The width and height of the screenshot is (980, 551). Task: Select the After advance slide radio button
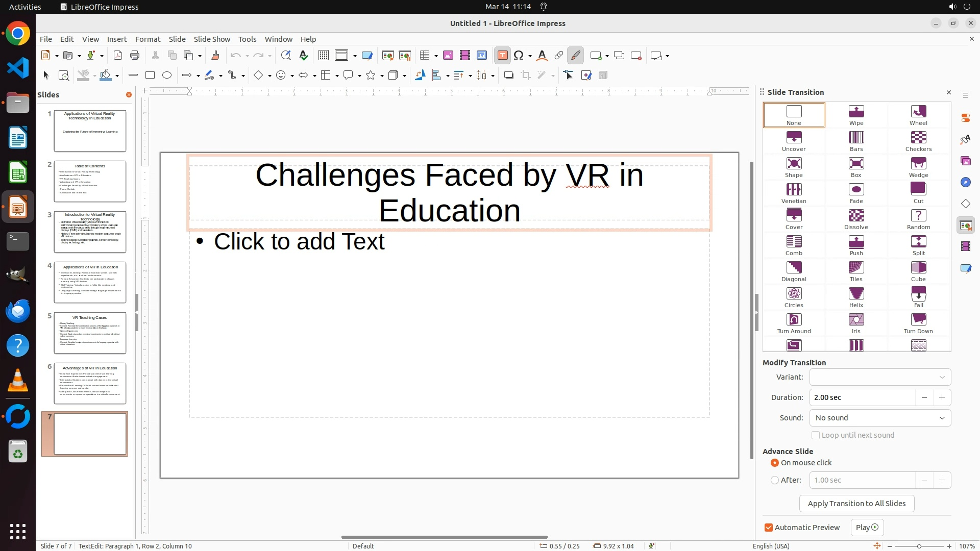(775, 480)
